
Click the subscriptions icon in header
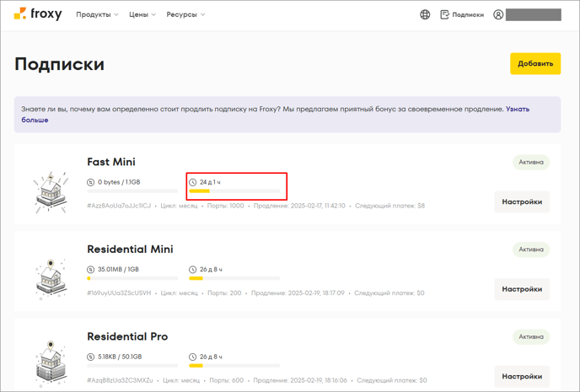click(x=444, y=14)
